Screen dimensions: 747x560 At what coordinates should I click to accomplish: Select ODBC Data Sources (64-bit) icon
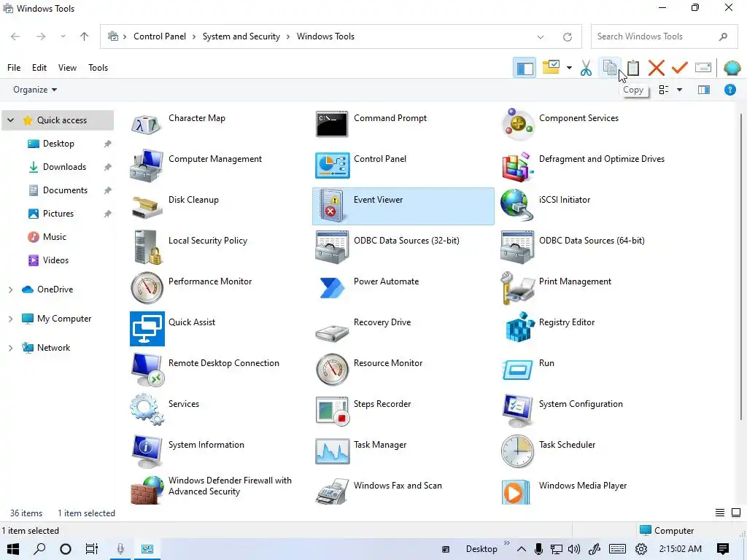click(518, 246)
